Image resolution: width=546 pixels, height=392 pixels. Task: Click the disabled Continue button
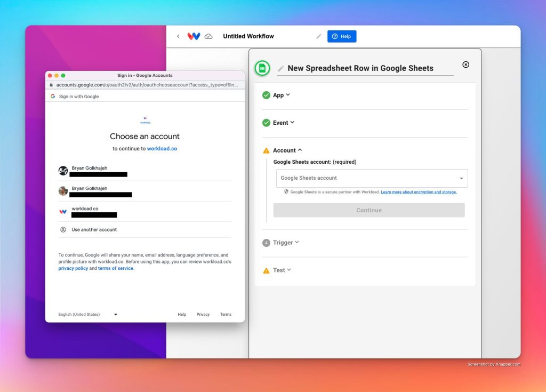click(369, 210)
